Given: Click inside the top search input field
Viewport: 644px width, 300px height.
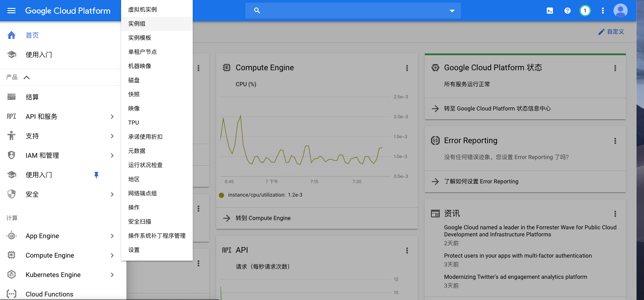Looking at the screenshot, I should pos(354,11).
